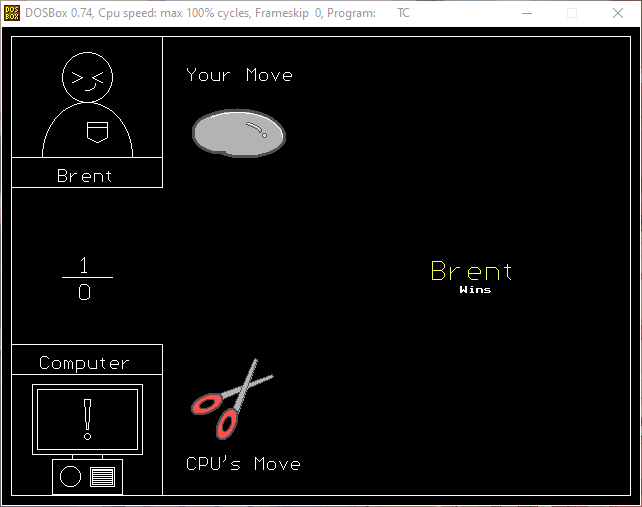Select the "Computer" opponent name label
This screenshot has width=642, height=507.
pyautogui.click(x=85, y=362)
